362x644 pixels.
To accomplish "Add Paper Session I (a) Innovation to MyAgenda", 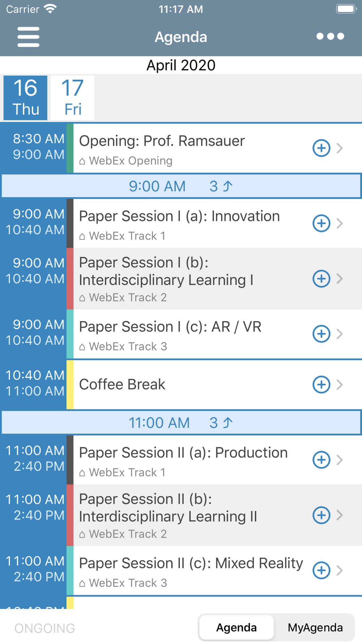I will pos(321,223).
